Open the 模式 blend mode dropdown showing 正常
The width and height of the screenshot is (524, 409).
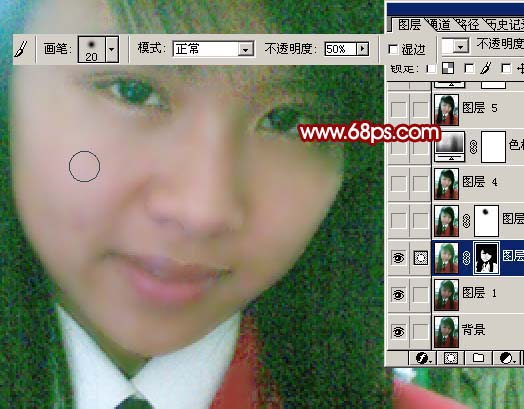[213, 49]
